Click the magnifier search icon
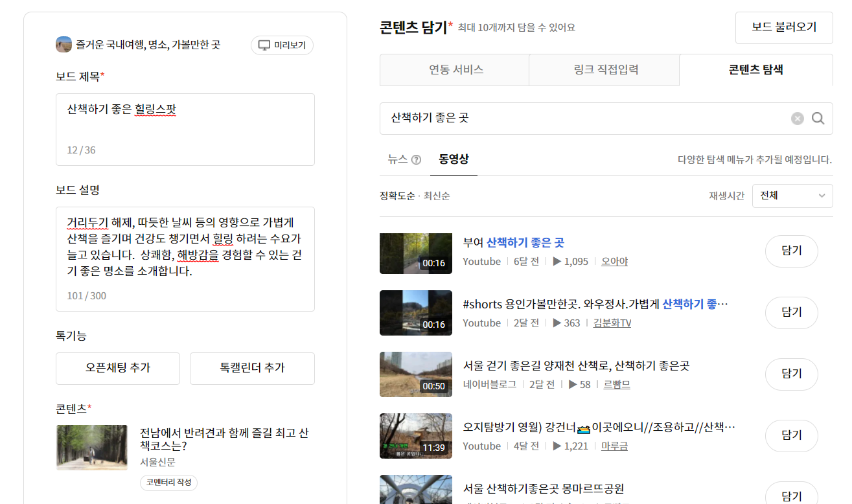 818,118
